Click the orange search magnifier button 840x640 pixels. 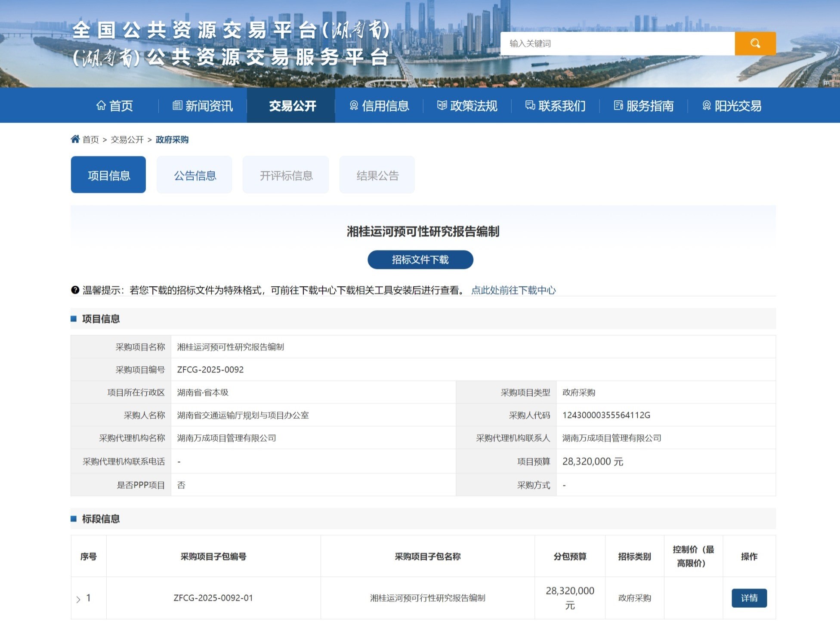click(755, 43)
